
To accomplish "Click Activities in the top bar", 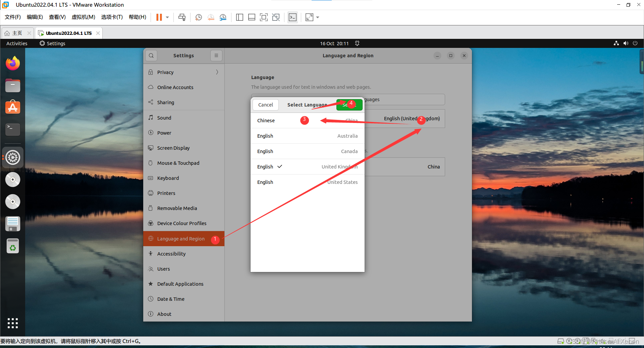I will click(17, 44).
